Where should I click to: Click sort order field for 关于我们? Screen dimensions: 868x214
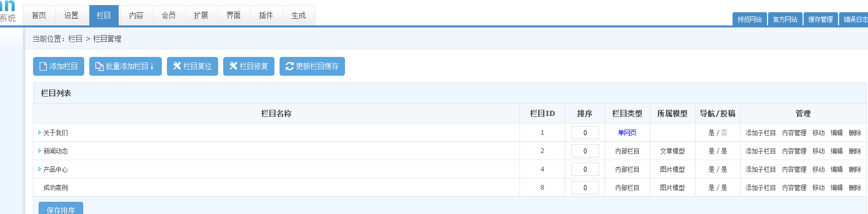tap(585, 133)
